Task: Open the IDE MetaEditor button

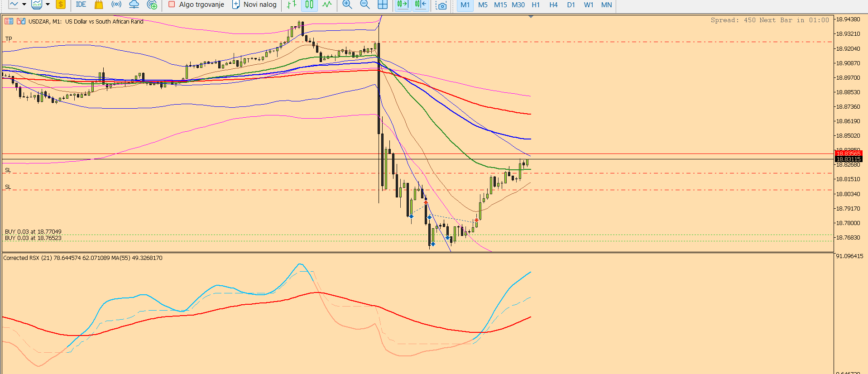Action: point(81,5)
